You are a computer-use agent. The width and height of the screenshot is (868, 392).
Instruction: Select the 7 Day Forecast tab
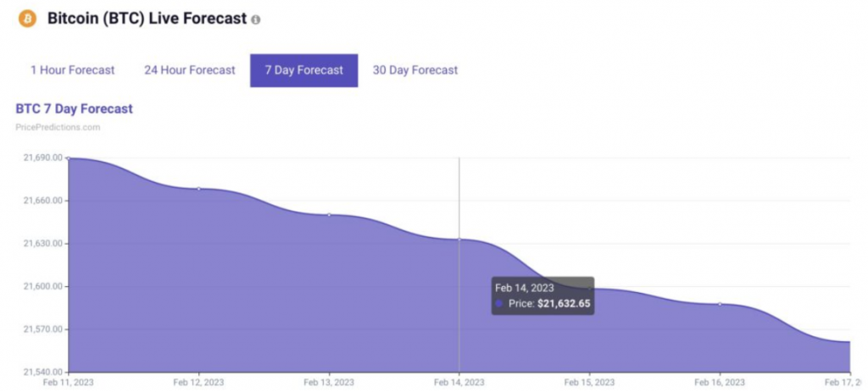click(x=303, y=70)
